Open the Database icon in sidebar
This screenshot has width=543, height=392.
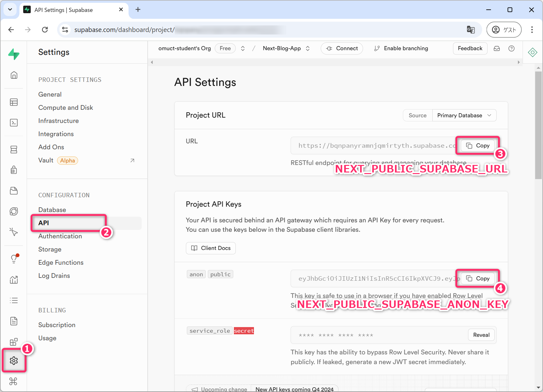coord(14,150)
